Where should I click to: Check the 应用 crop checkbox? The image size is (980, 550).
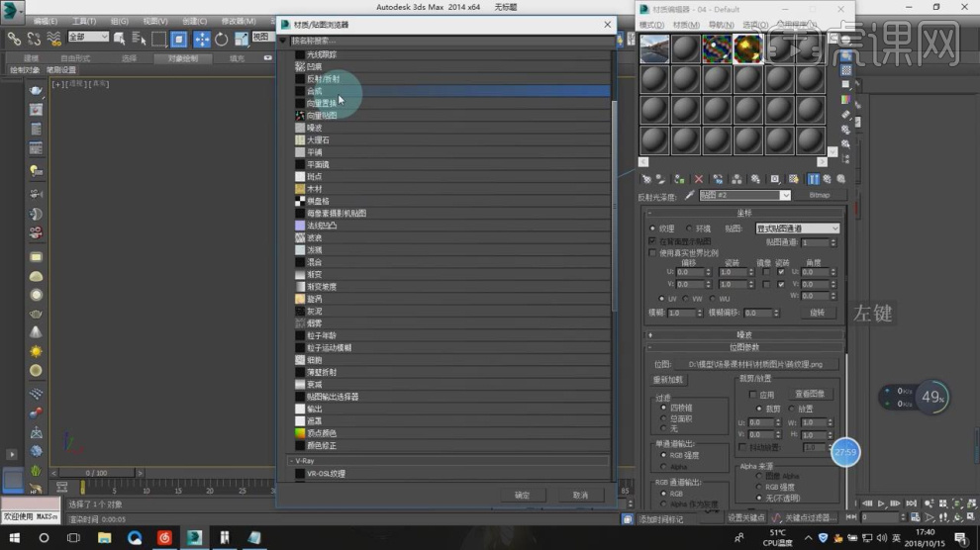point(752,395)
